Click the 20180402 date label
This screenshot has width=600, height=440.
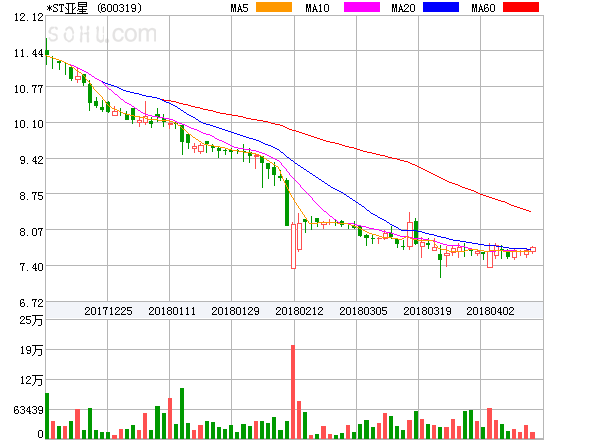click(x=490, y=311)
